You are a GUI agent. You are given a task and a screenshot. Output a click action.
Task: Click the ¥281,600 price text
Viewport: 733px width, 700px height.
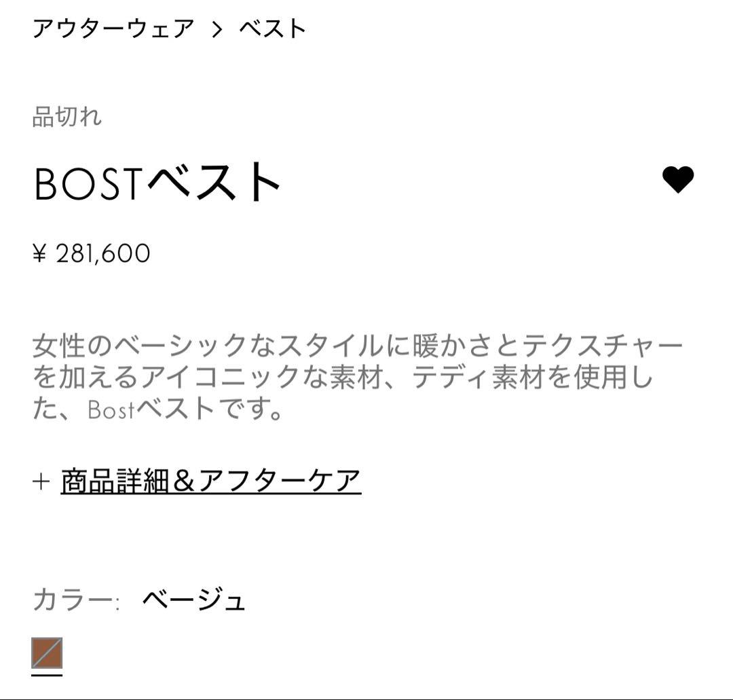[x=92, y=253]
